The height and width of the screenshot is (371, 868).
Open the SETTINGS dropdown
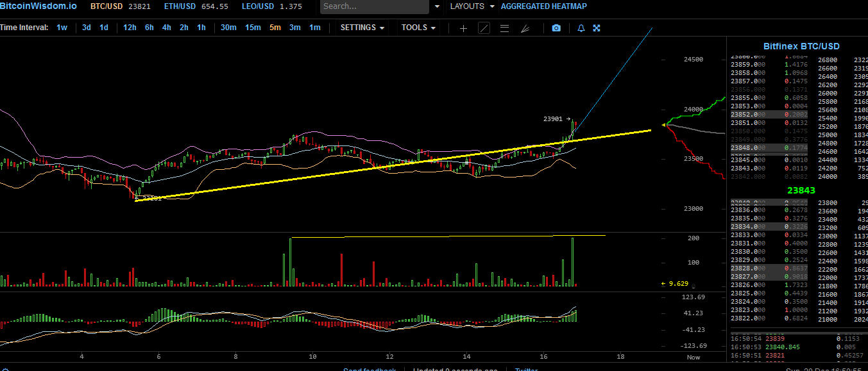[362, 28]
